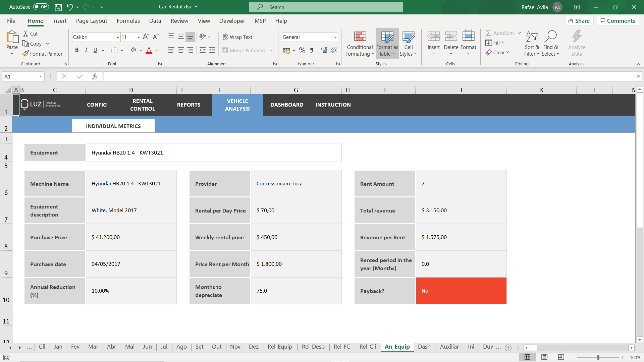Apply Percent Style number format

[x=302, y=50]
